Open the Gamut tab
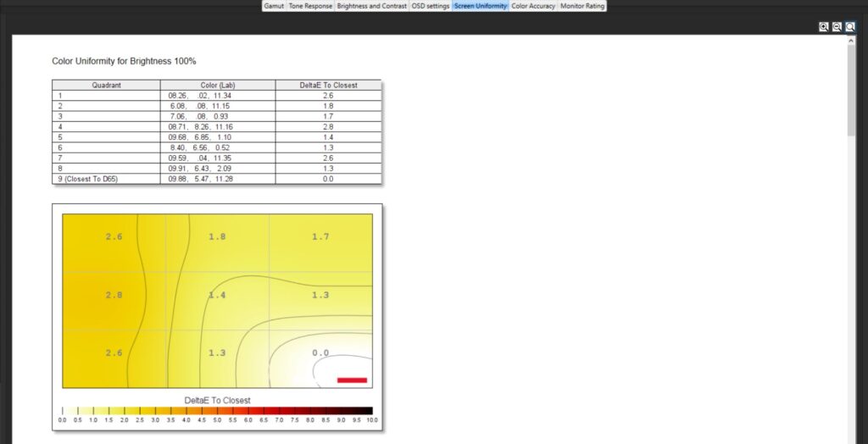Image resolution: width=868 pixels, height=444 pixels. click(x=273, y=6)
